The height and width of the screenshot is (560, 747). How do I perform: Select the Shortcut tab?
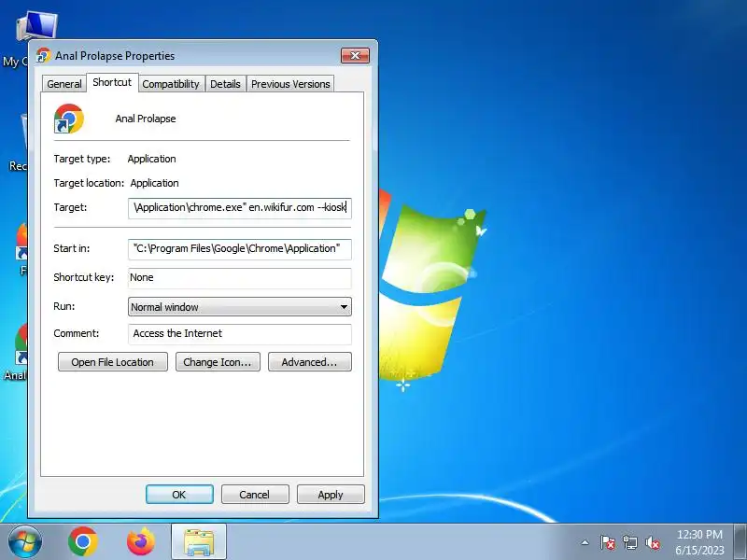click(112, 82)
